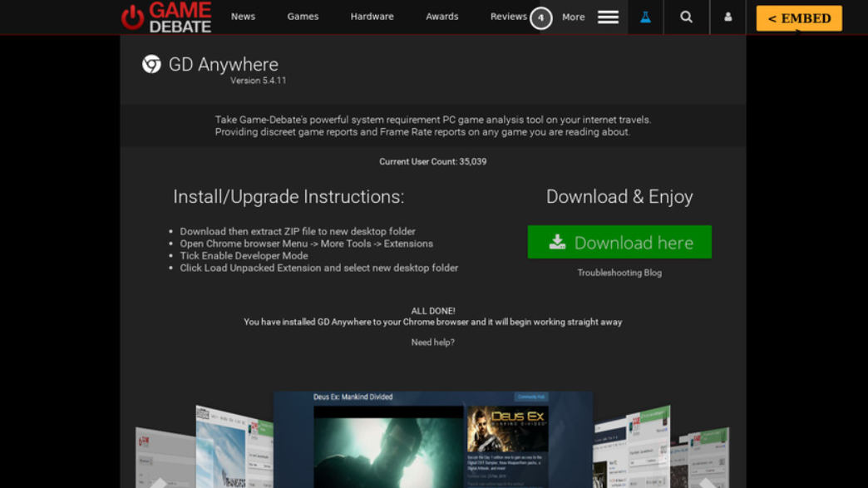Click the EMBED button
Viewport: 868px width, 488px height.
coord(799,18)
